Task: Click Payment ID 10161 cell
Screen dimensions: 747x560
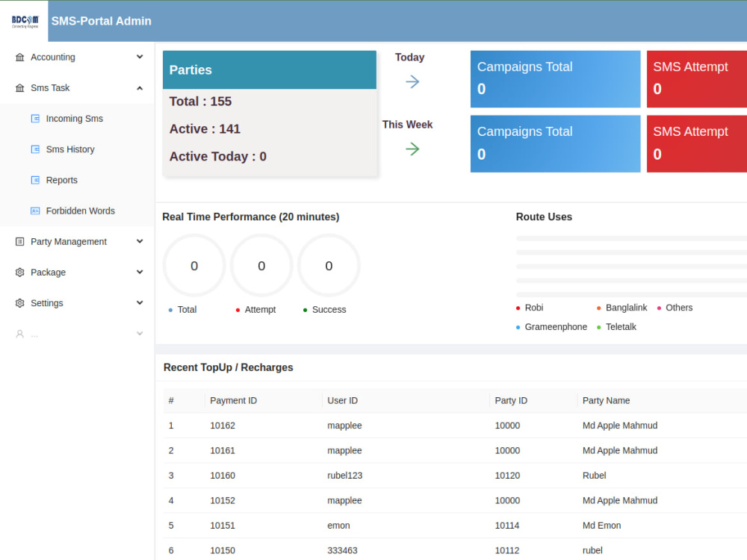Action: click(x=223, y=450)
